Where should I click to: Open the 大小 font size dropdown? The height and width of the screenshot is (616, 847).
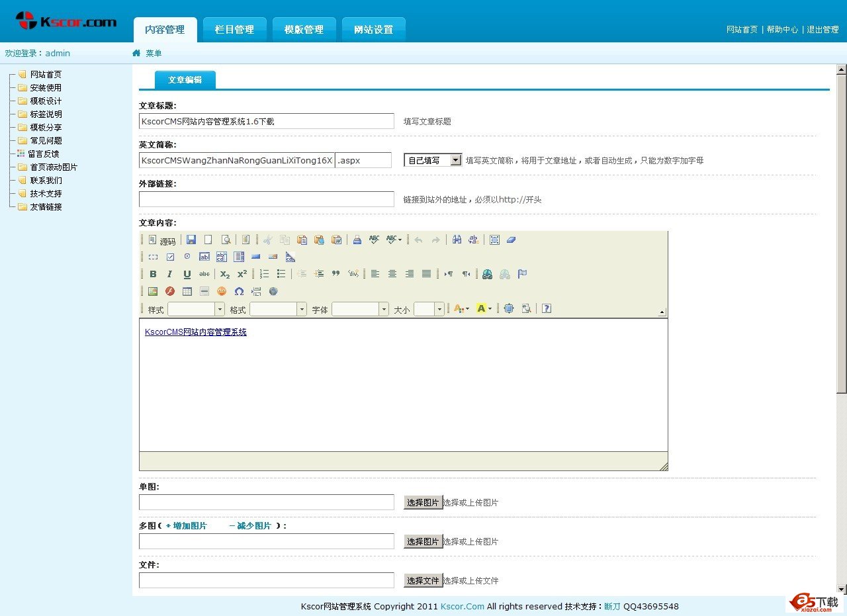click(x=429, y=309)
